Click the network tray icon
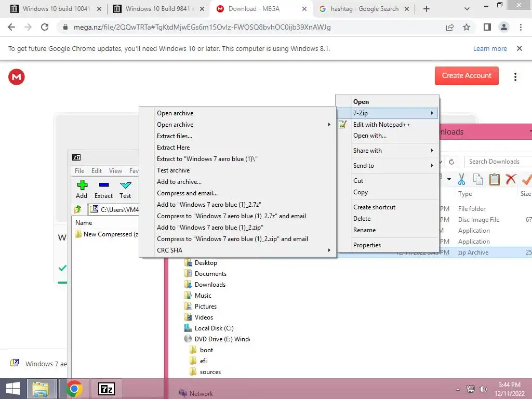 coord(471,389)
